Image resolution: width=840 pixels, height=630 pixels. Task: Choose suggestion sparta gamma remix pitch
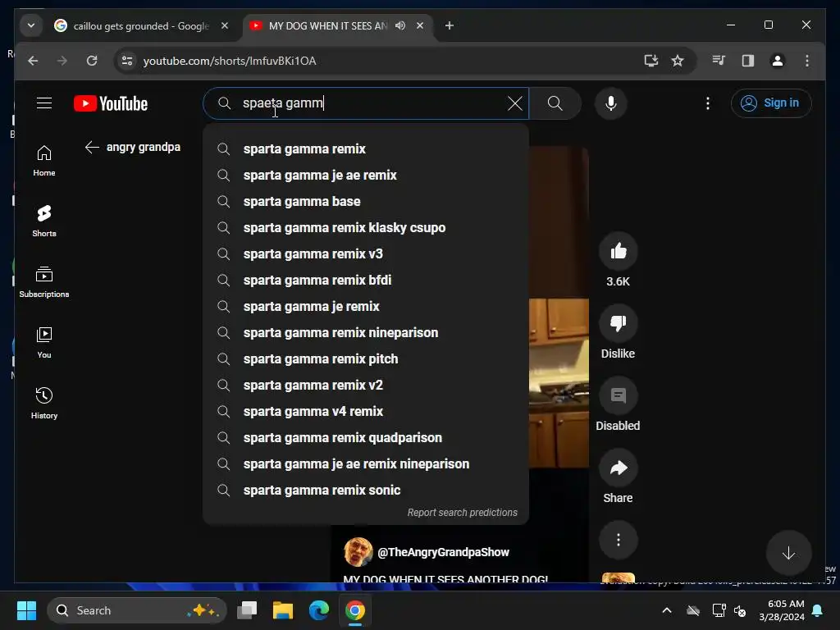pos(366,359)
